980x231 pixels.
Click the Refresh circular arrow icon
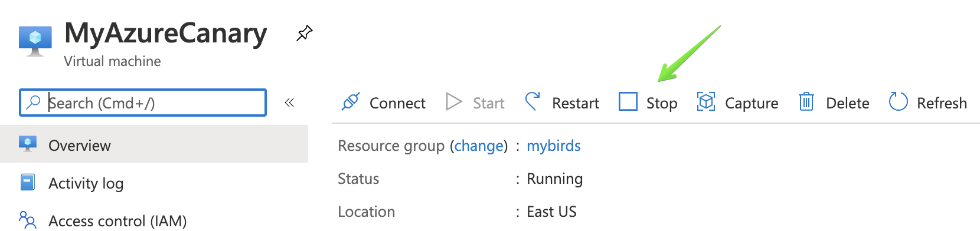898,101
